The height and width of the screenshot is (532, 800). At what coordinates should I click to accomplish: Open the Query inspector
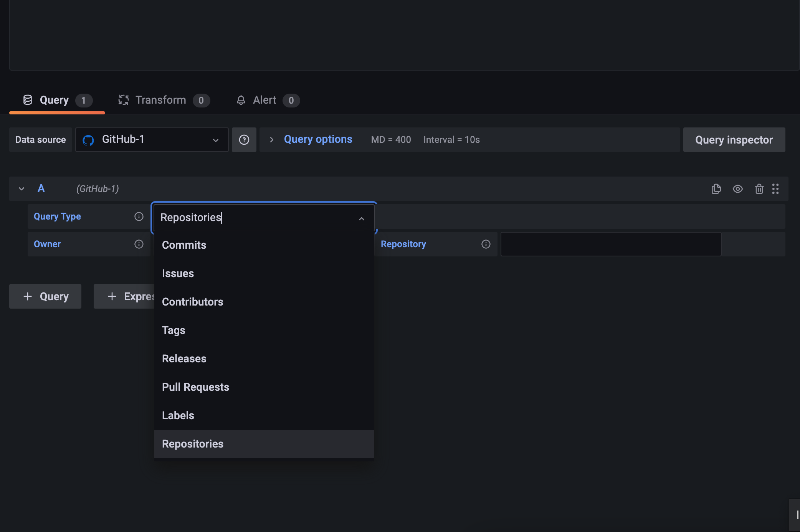[734, 140]
